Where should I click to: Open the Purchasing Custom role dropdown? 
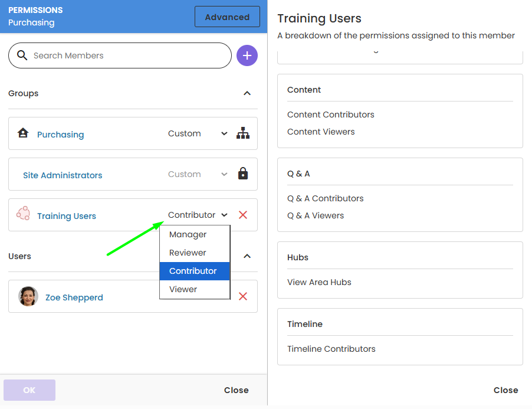click(x=198, y=133)
